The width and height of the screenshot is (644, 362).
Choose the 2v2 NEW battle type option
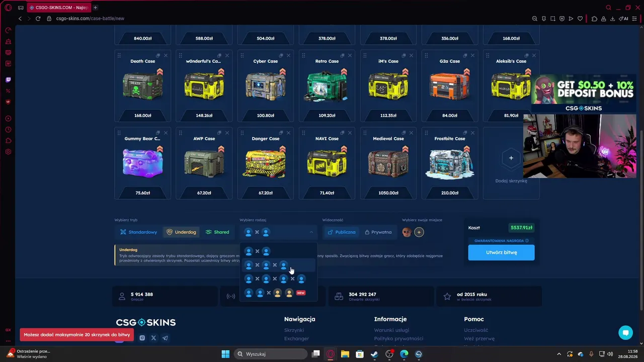tap(278, 293)
